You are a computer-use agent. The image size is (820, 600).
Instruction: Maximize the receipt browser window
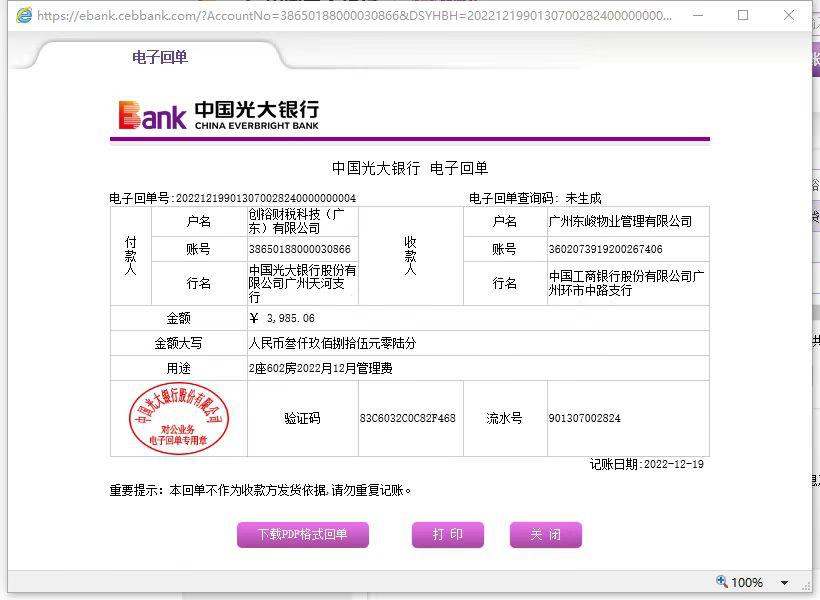743,15
